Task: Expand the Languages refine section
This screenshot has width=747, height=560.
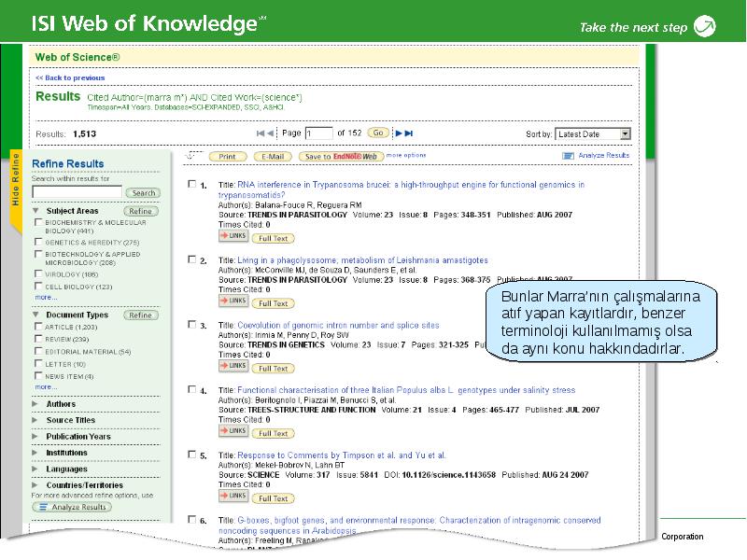Action: tap(35, 469)
